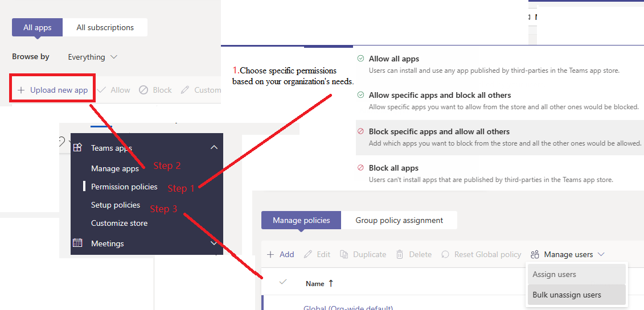The height and width of the screenshot is (310, 644).
Task: Open the Browse by Everything dropdown
Action: coord(93,57)
